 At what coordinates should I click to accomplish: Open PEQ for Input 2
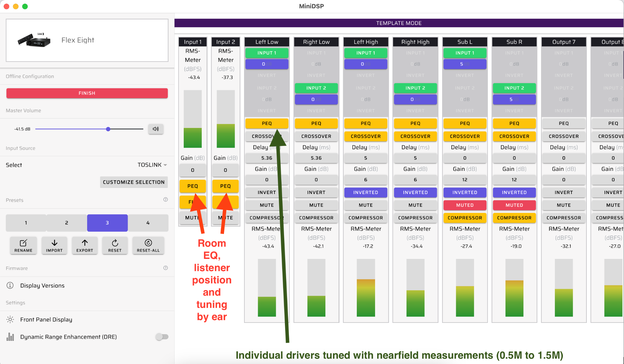click(225, 186)
